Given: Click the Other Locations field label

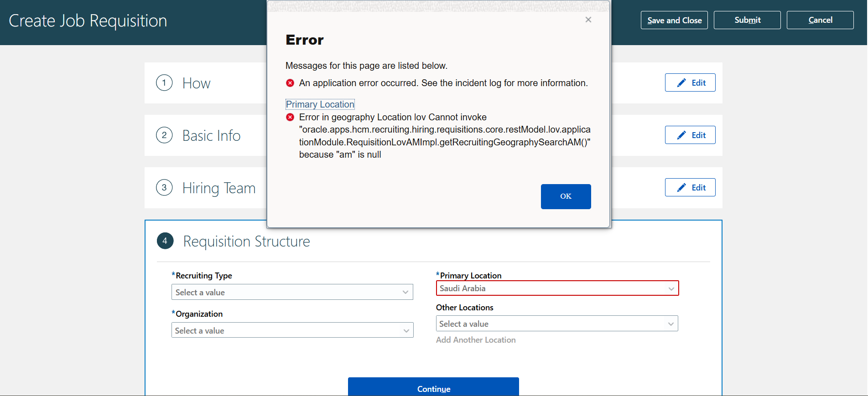Looking at the screenshot, I should [464, 308].
